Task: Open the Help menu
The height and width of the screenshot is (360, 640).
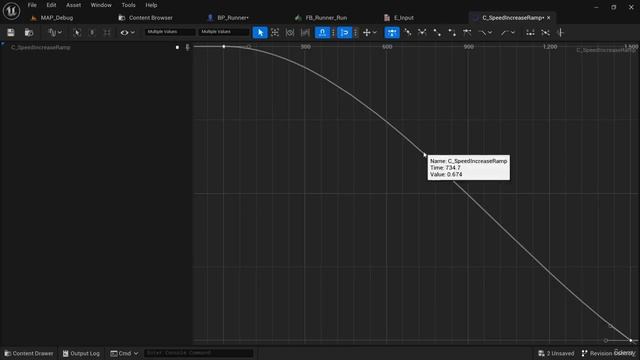Action: point(151,5)
